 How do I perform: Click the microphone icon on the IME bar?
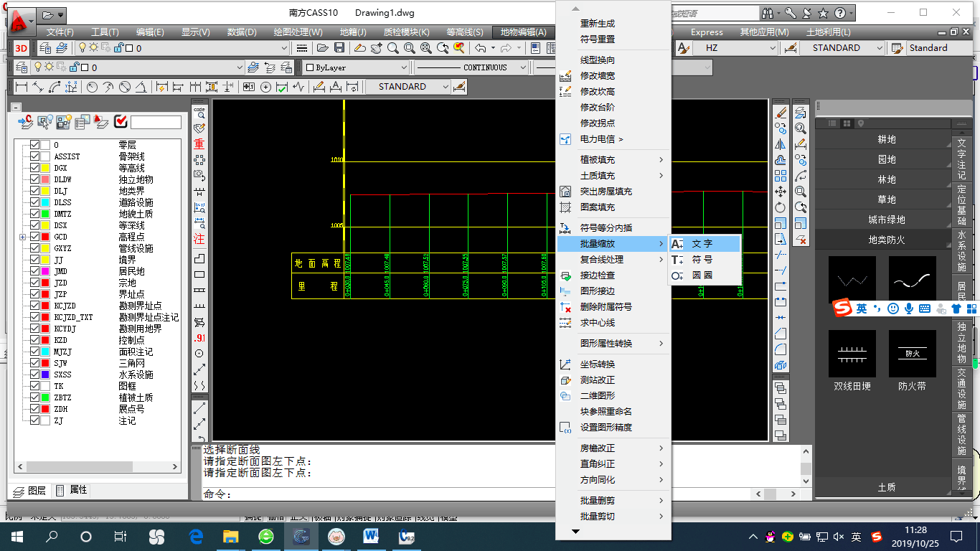click(909, 309)
